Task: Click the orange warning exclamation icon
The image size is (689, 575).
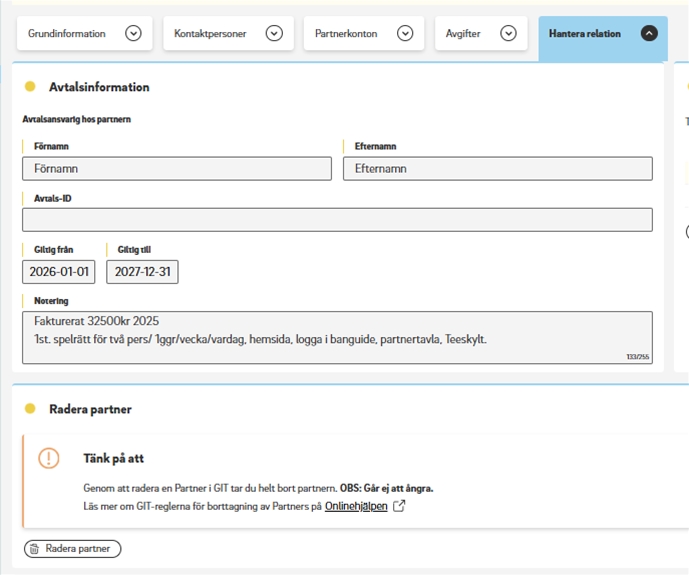Action: (x=48, y=458)
